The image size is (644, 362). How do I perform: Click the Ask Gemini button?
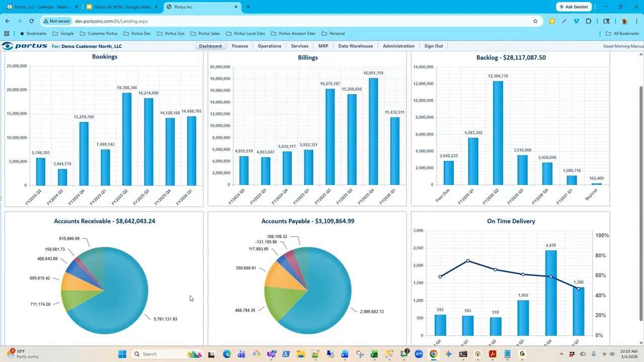click(x=574, y=7)
